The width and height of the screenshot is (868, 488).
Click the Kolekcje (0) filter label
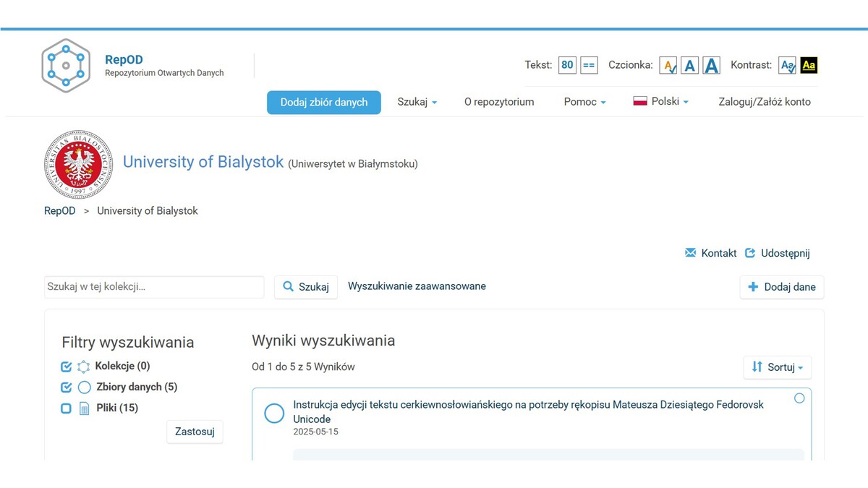(x=122, y=367)
